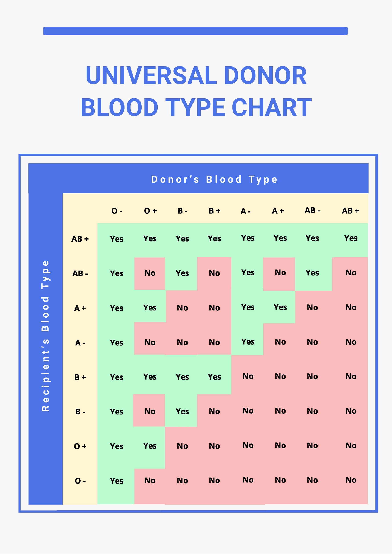Click the "Universal Donor Blood Type Chart" title
The width and height of the screenshot is (392, 554).
pos(196,91)
